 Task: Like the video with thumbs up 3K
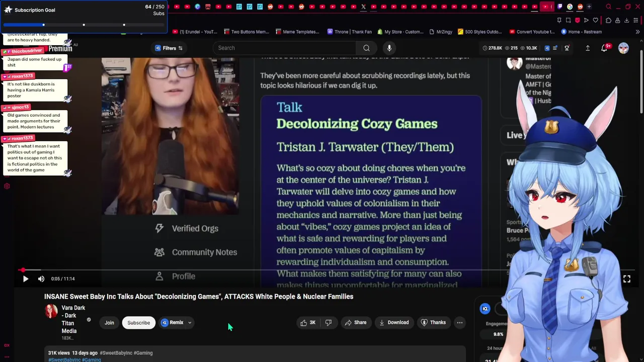[308, 322]
